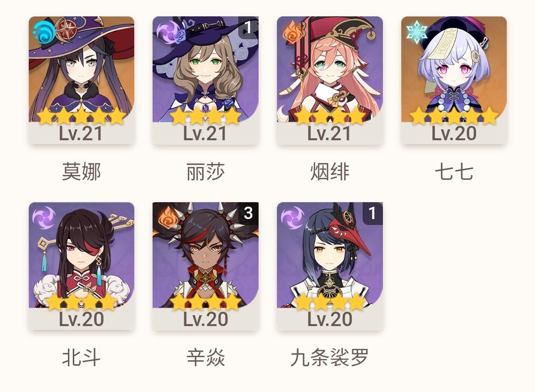Tap Lisa's Electro element icon

(167, 31)
